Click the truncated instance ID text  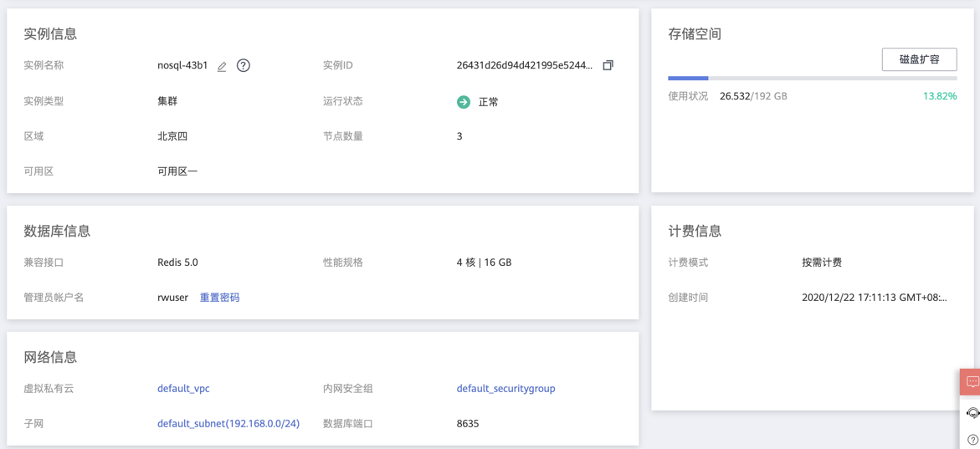click(x=524, y=65)
